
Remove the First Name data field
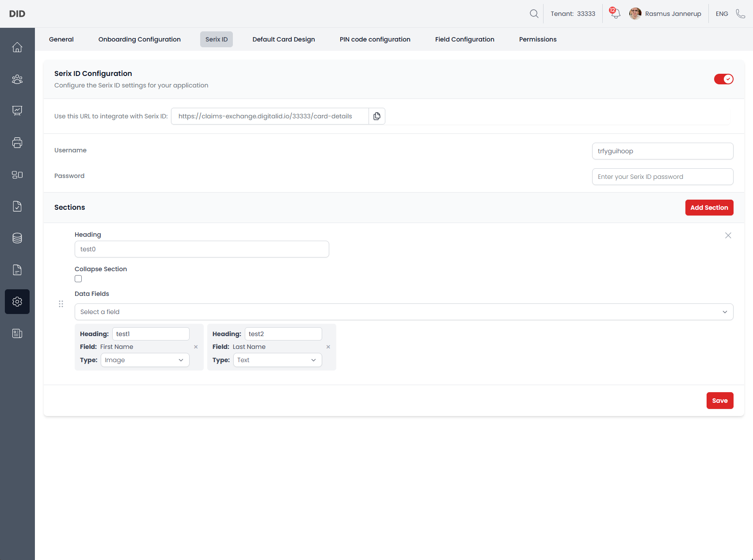196,347
